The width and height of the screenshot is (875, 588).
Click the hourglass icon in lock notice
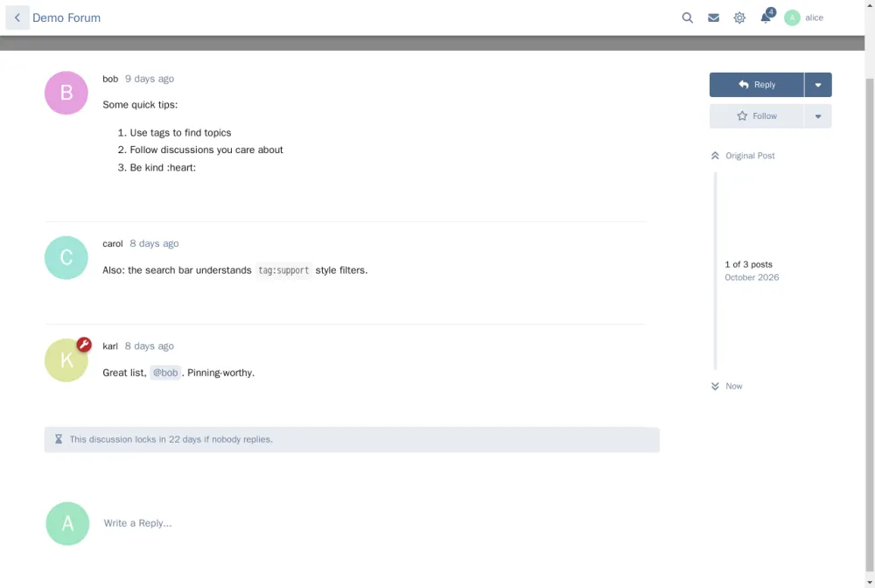(x=59, y=439)
